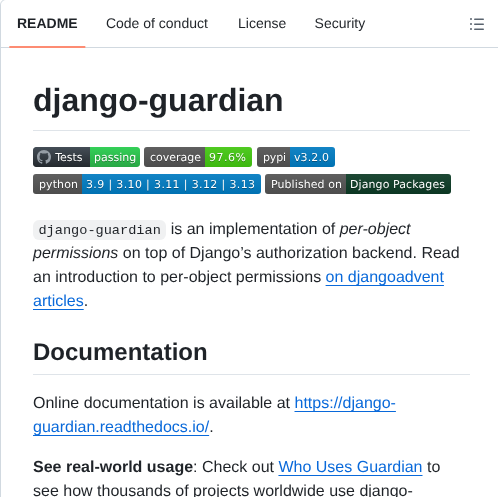
Task: Click the GitHub logo in Tests badge
Action: [x=44, y=157]
